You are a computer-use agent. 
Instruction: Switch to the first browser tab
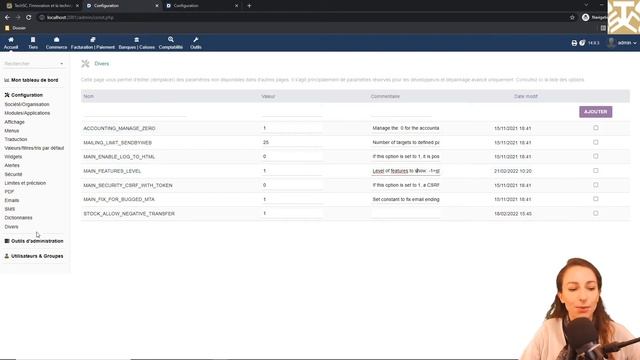(x=42, y=6)
